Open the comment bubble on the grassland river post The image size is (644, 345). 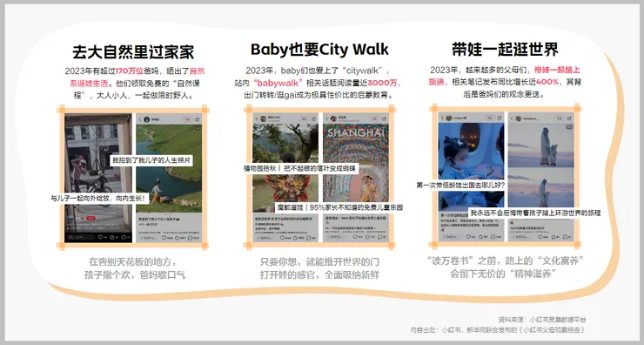pos(190,238)
